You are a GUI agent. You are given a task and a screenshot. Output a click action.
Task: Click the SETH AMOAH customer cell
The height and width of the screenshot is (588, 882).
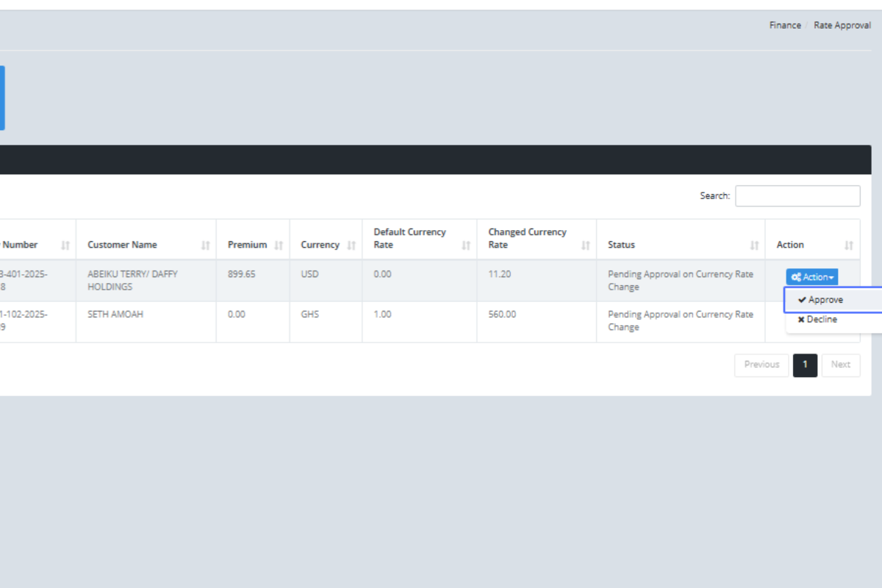[x=115, y=315]
